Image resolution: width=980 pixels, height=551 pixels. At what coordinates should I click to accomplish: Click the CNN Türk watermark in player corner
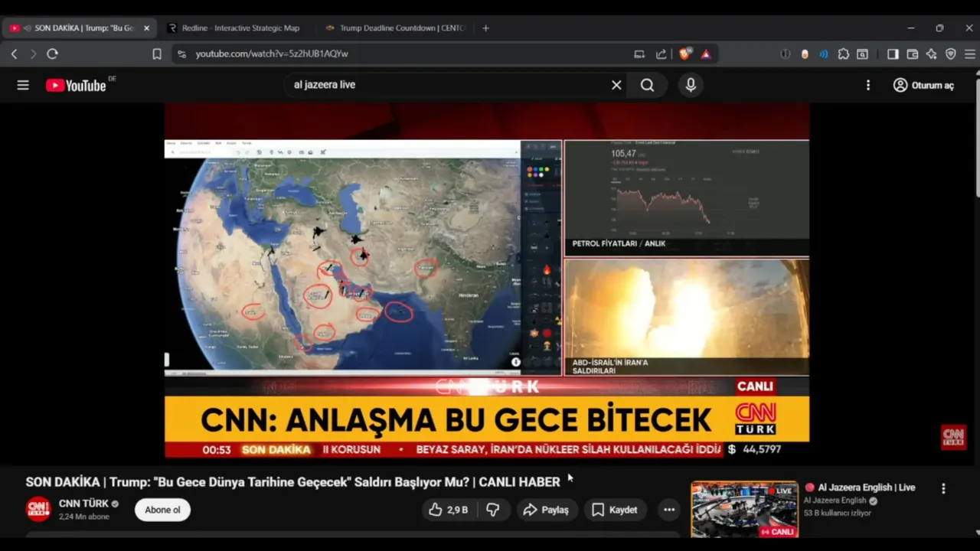(x=953, y=437)
